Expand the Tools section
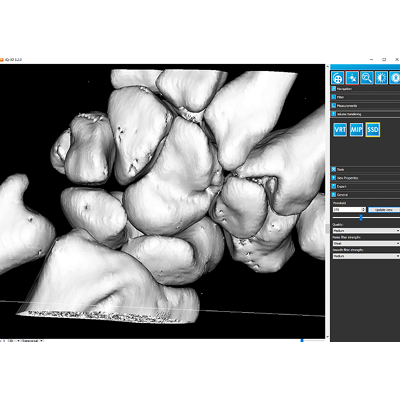 pos(365,169)
